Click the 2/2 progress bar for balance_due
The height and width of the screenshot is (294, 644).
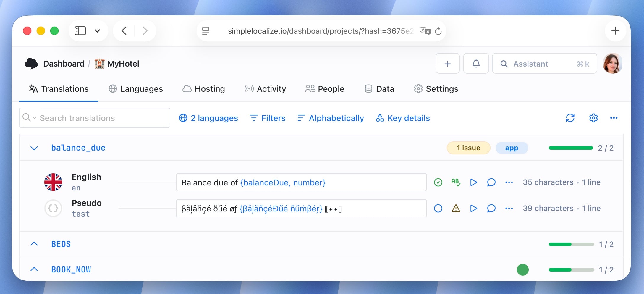point(571,147)
